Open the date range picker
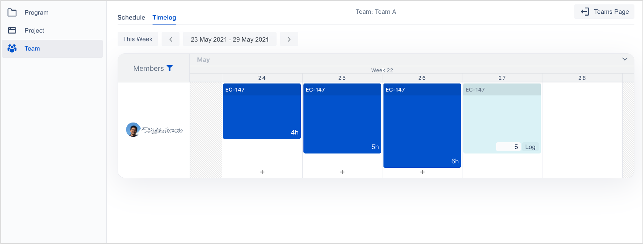The width and height of the screenshot is (644, 244). [x=229, y=39]
